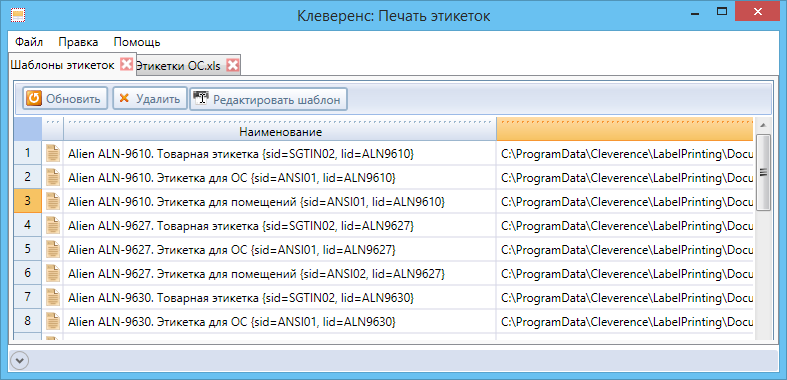The width and height of the screenshot is (787, 380).
Task: Click the document icon in row 4
Action: click(x=52, y=225)
